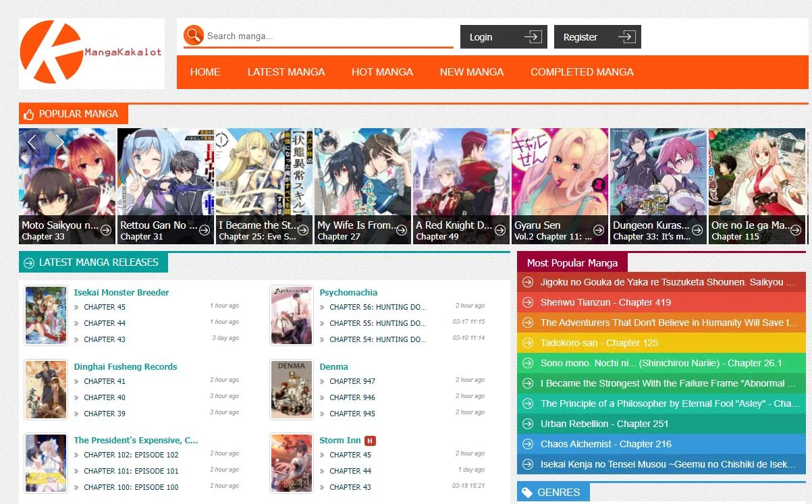Click arrow icon on My Wife Is From card

(x=402, y=230)
